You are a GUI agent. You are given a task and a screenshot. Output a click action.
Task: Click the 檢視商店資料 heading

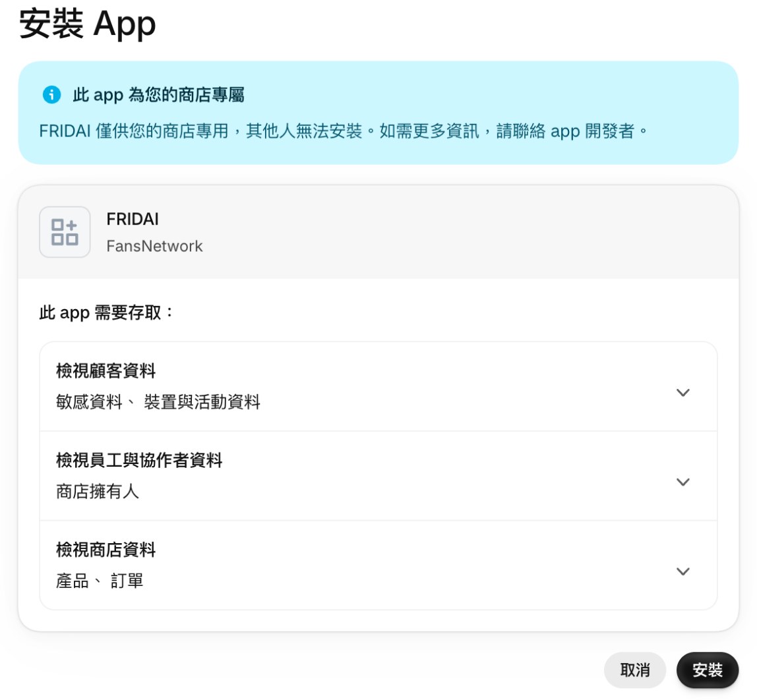click(x=106, y=549)
